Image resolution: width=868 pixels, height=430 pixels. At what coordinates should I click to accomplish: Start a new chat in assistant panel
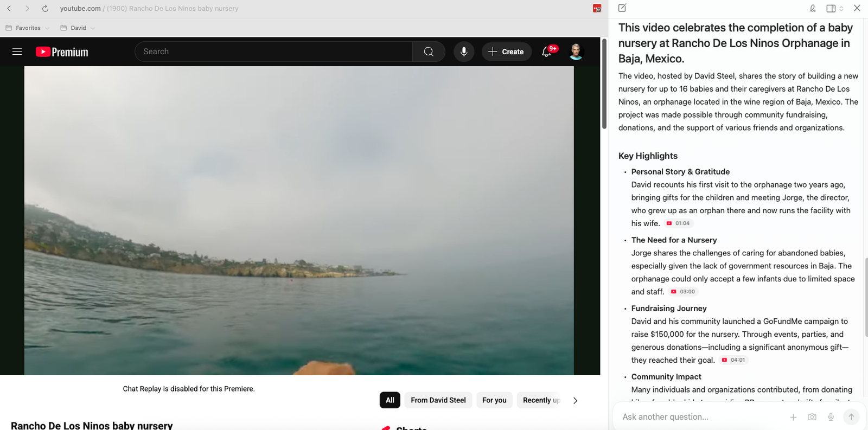coord(622,8)
